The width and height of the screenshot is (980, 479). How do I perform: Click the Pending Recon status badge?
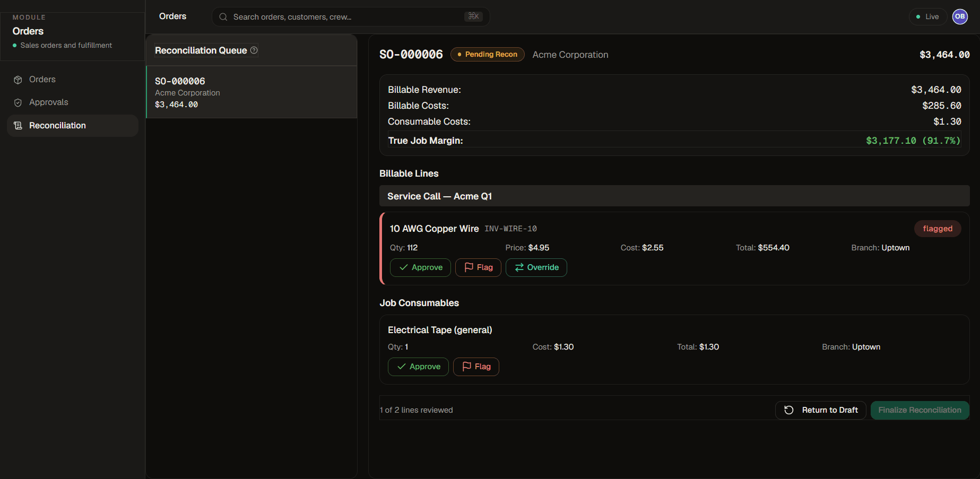pyautogui.click(x=488, y=55)
